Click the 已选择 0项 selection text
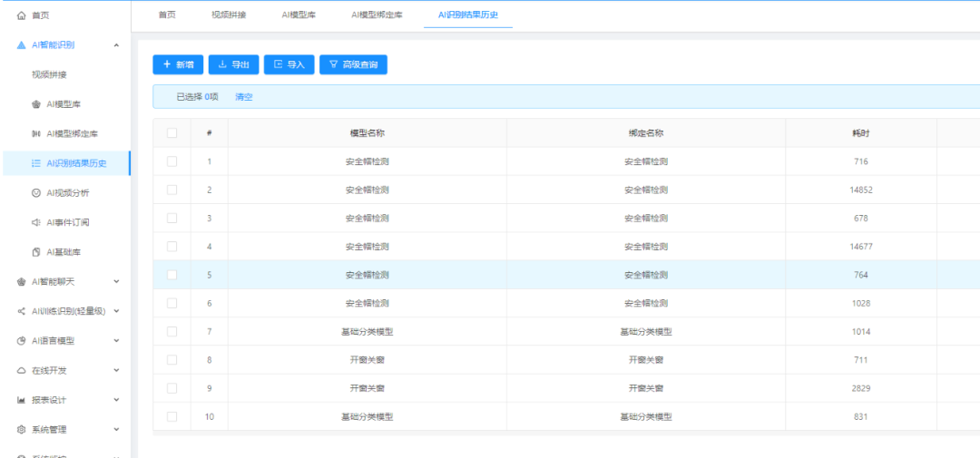 coord(197,97)
